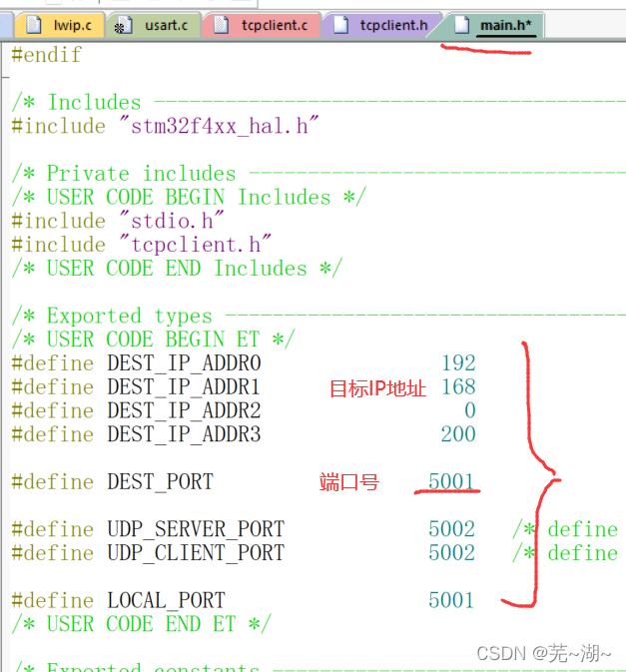This screenshot has width=626, height=672.
Task: Click the LOCAL_PORT value 5001
Action: point(451,600)
